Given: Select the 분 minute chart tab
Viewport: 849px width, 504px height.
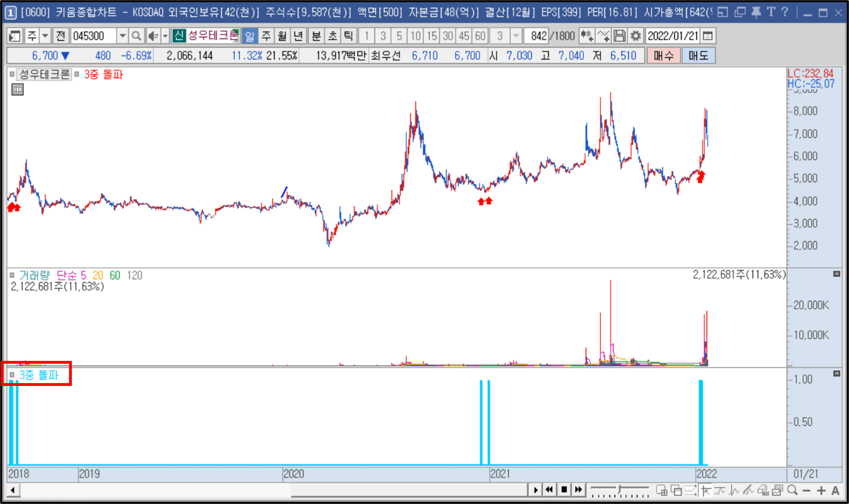Looking at the screenshot, I should click(316, 36).
